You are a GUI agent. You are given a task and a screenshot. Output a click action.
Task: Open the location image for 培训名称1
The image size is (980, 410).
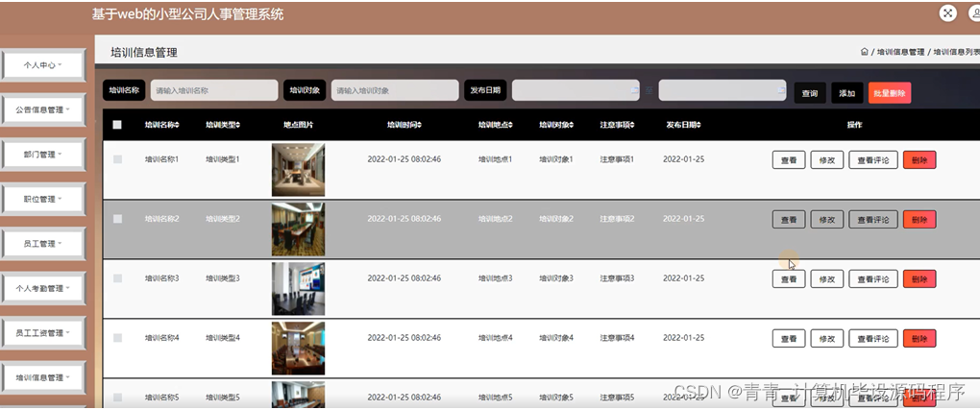(298, 170)
